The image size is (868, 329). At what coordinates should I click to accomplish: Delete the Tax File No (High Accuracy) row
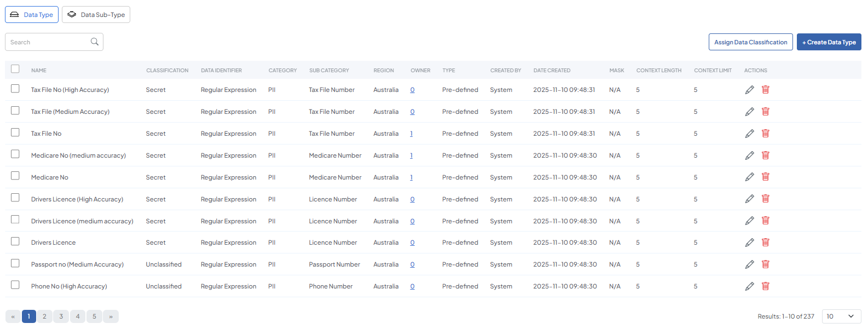tap(765, 90)
